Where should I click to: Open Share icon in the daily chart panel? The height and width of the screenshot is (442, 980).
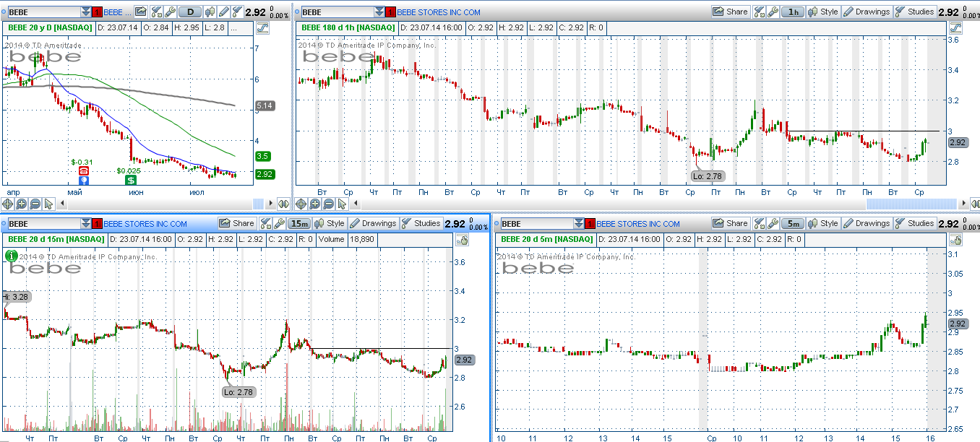(x=141, y=12)
